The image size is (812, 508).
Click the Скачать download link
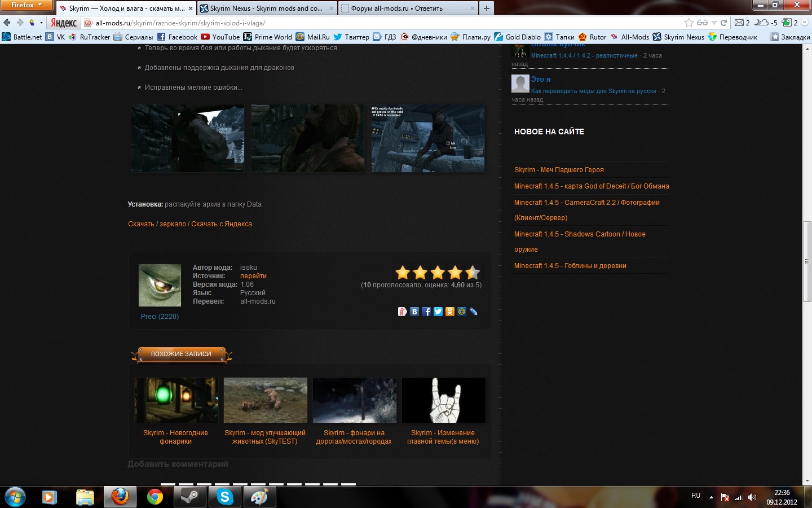(141, 224)
